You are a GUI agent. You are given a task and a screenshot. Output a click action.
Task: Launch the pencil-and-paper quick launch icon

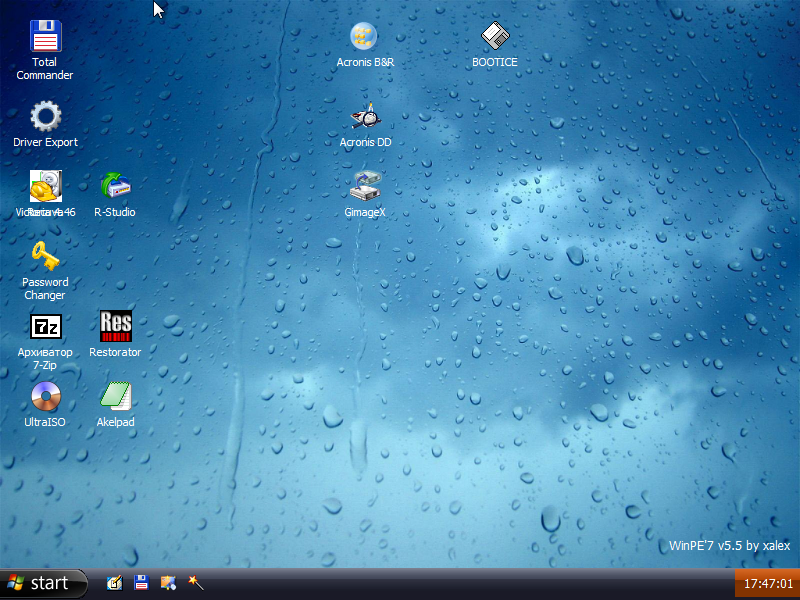(x=114, y=583)
